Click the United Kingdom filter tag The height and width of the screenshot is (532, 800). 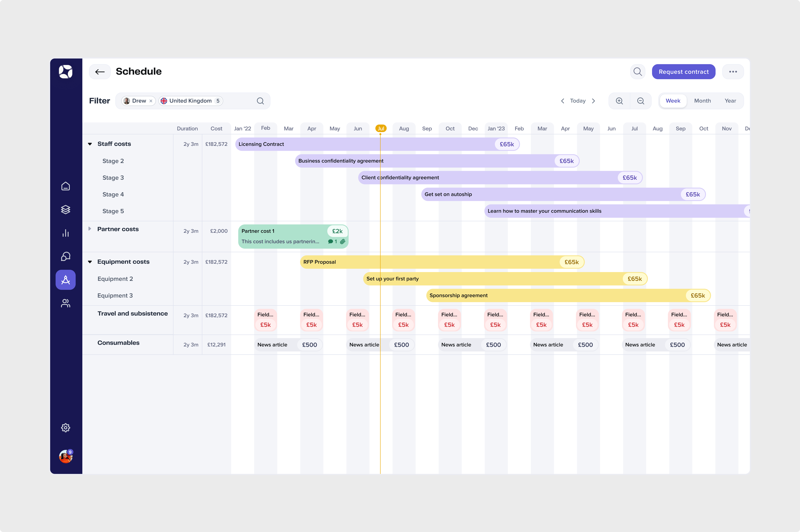(x=190, y=100)
